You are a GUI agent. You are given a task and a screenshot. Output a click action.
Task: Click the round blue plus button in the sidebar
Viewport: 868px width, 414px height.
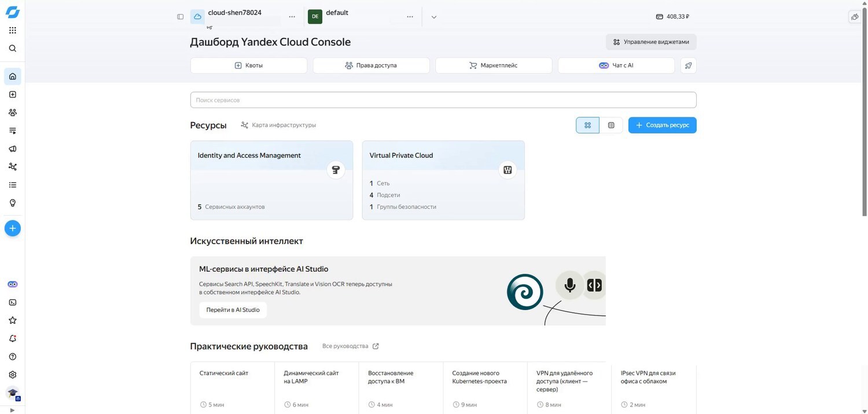[13, 228]
